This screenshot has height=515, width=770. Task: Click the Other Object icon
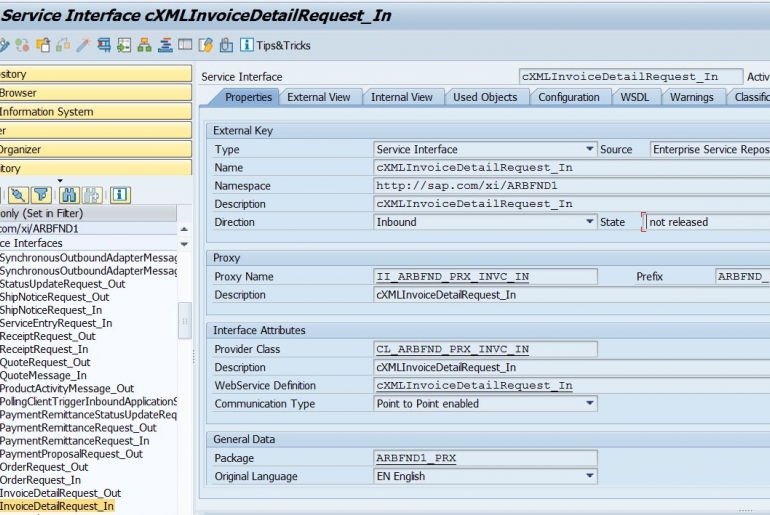43,45
